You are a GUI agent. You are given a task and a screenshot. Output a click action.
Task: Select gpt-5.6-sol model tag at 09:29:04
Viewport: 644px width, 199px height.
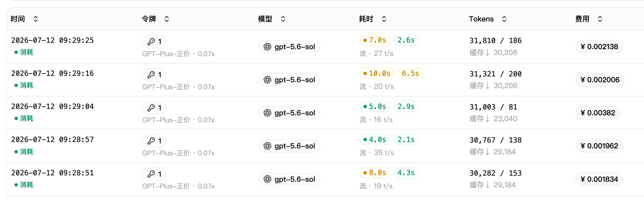(289, 113)
